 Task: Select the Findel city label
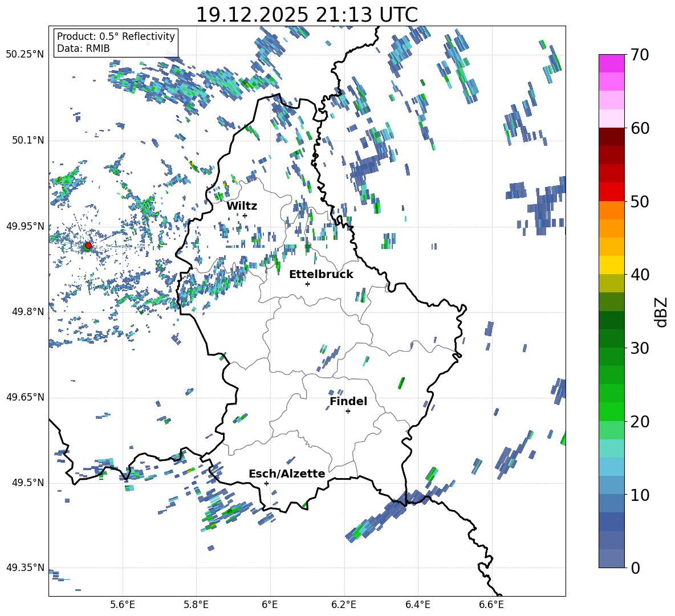(x=348, y=401)
